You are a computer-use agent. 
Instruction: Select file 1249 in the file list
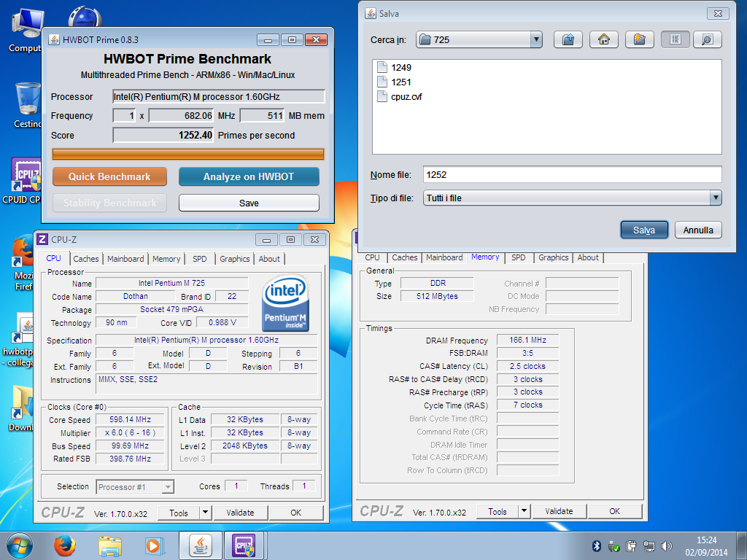point(395,68)
